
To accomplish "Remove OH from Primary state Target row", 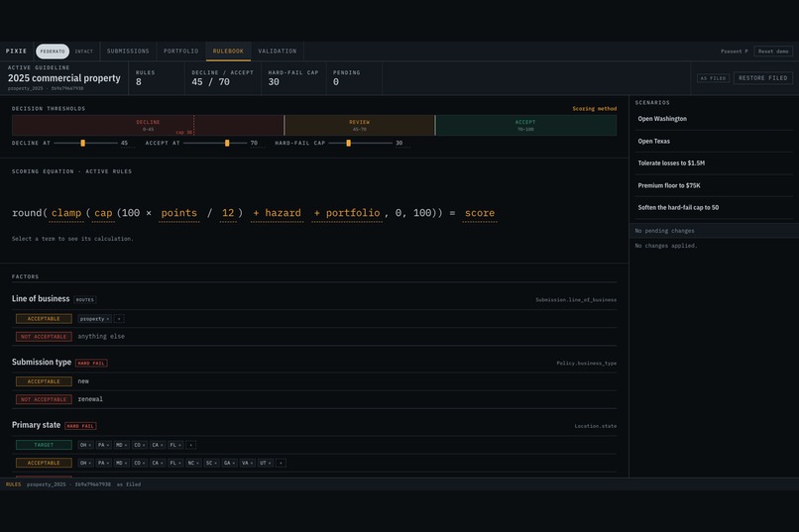I will click(89, 445).
